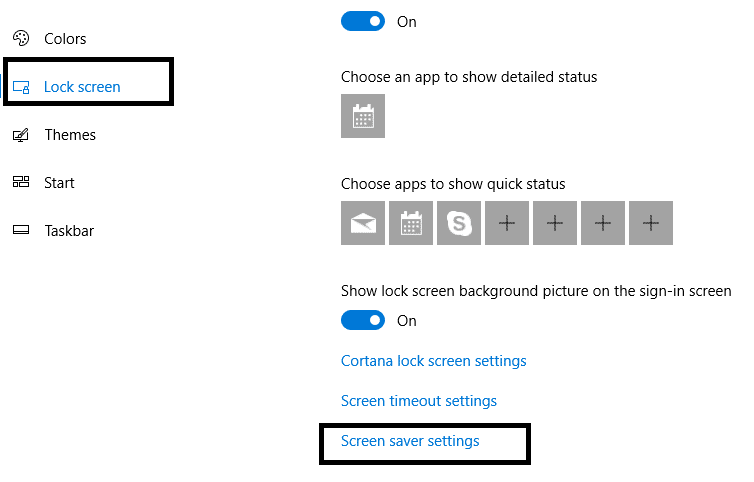The width and height of the screenshot is (754, 482).
Task: Disable lock screen background on sign-in screen
Action: 363,320
